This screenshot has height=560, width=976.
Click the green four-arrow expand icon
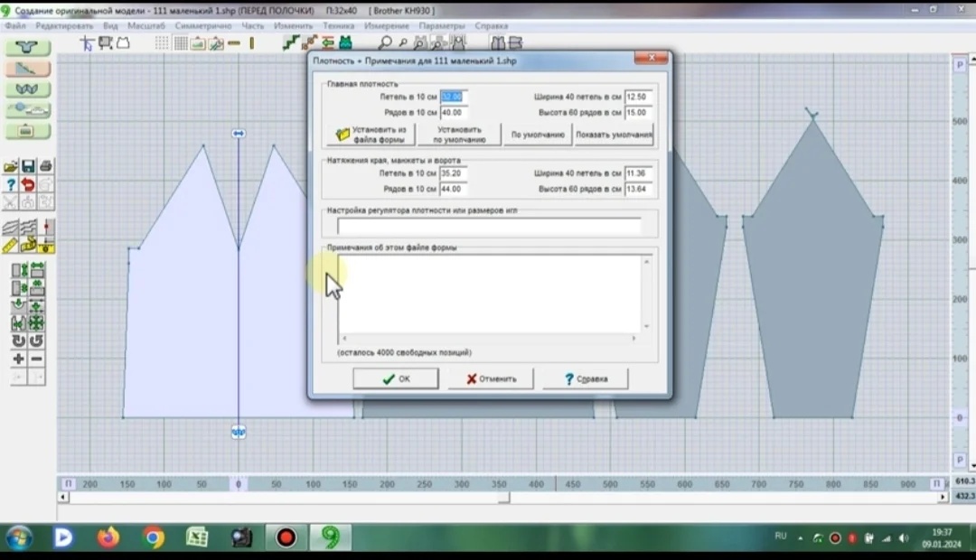pyautogui.click(x=37, y=323)
